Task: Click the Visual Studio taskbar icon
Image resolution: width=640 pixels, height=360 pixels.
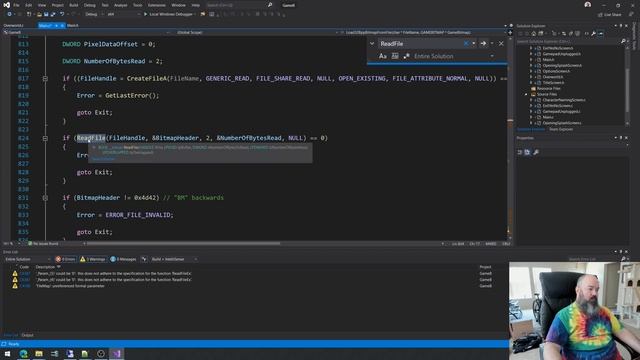Action: click(x=116, y=354)
